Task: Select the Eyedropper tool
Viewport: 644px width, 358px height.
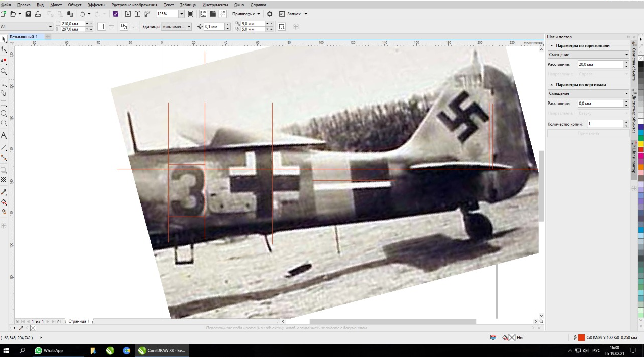Action: (x=4, y=192)
